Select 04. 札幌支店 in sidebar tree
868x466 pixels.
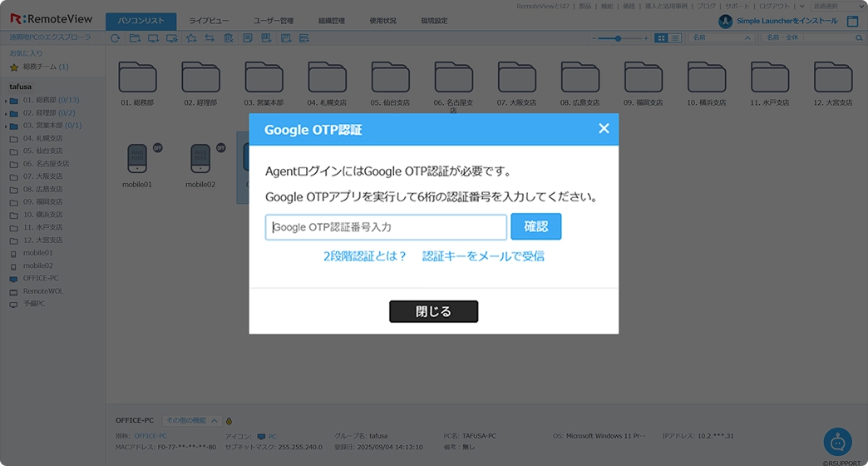coord(42,138)
